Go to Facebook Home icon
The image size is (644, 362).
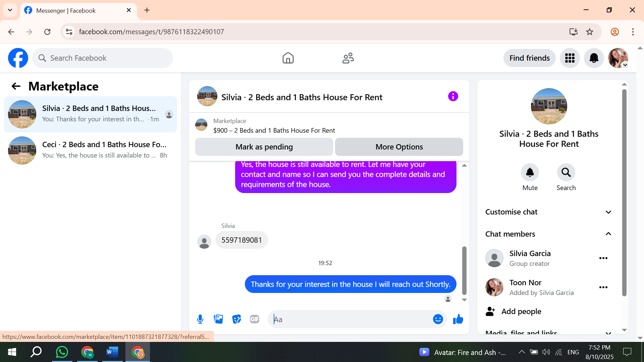288,58
